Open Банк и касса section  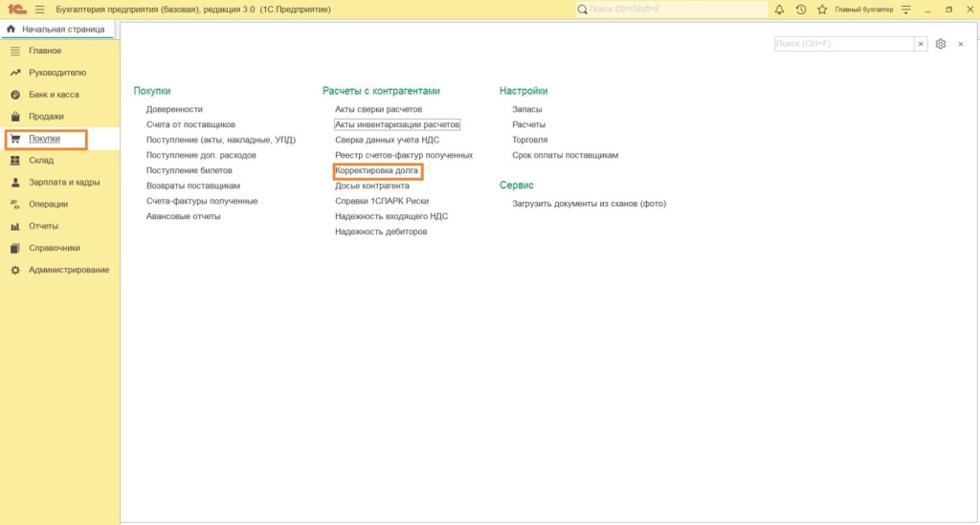coord(54,95)
